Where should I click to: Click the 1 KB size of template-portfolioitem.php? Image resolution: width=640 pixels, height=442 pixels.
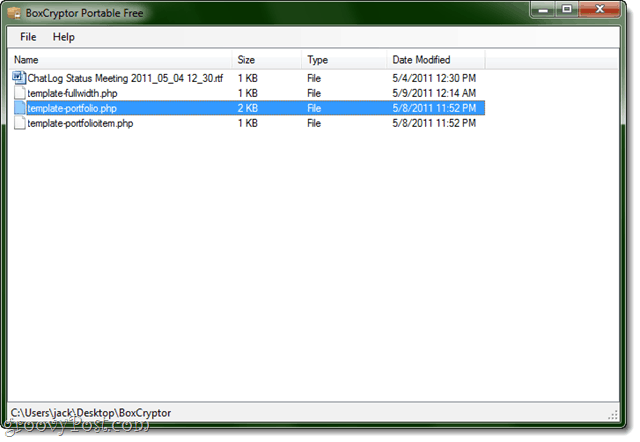[248, 123]
